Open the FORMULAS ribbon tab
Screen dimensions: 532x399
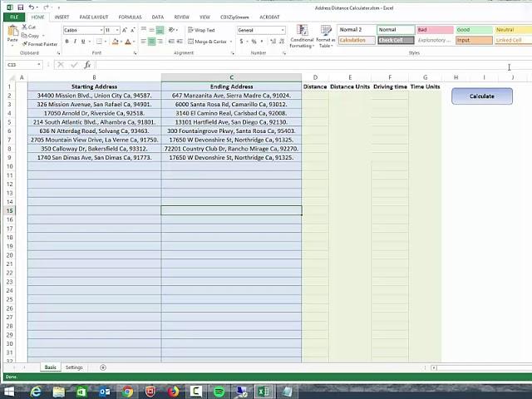130,17
